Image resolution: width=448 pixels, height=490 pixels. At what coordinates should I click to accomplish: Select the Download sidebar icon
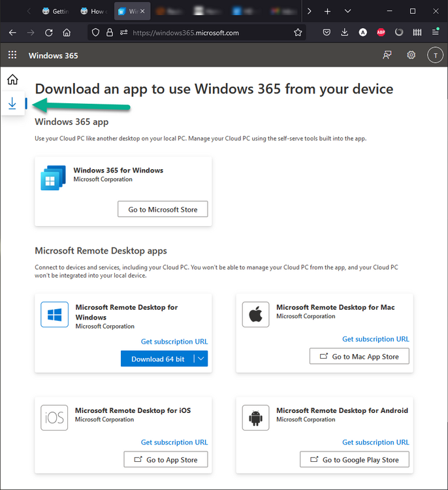point(12,103)
